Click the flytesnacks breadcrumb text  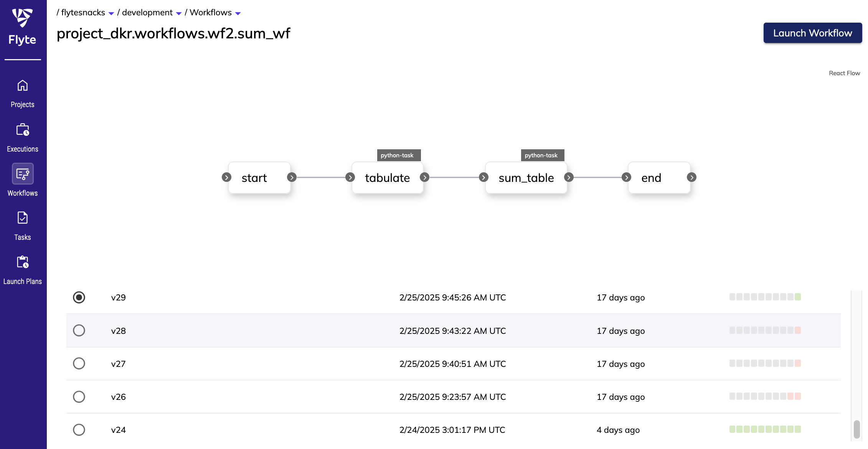tap(83, 12)
